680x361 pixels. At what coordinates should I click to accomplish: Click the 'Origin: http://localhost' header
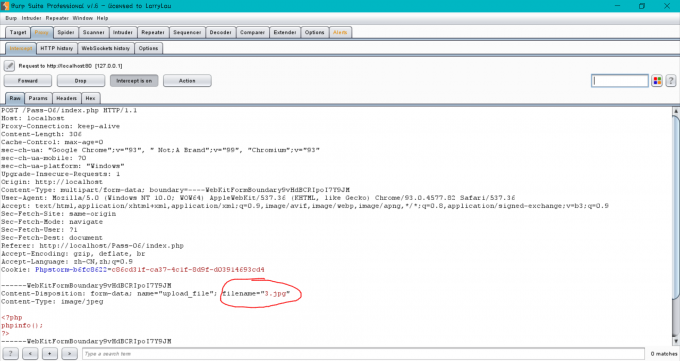(52, 182)
